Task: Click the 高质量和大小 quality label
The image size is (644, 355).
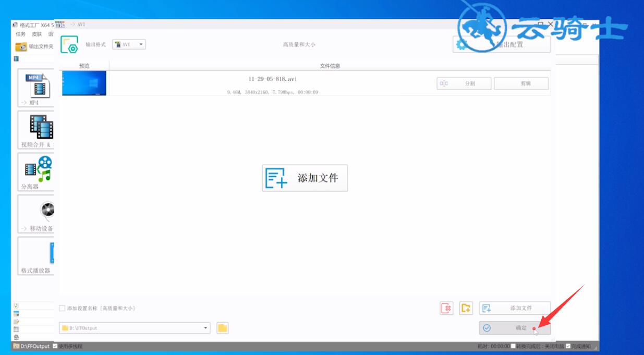Action: pyautogui.click(x=299, y=45)
